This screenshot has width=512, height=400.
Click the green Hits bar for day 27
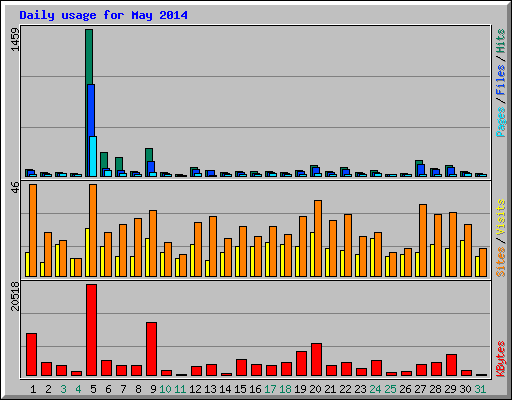pyautogui.click(x=419, y=162)
